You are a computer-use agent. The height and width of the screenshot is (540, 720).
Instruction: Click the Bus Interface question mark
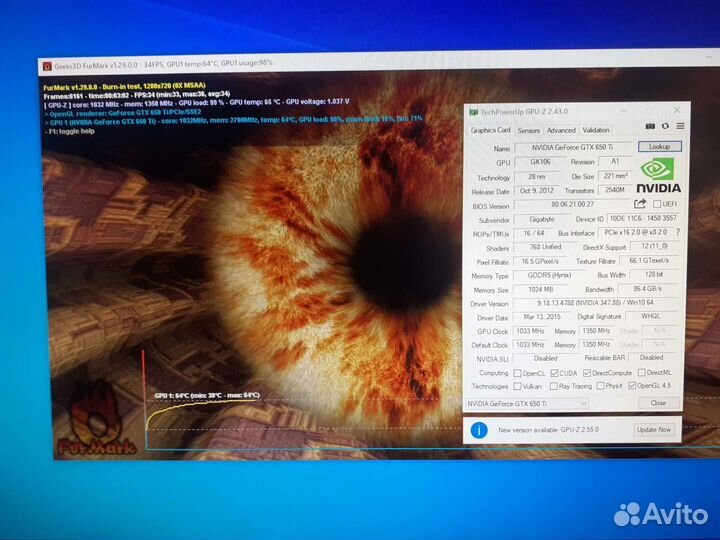tap(678, 232)
